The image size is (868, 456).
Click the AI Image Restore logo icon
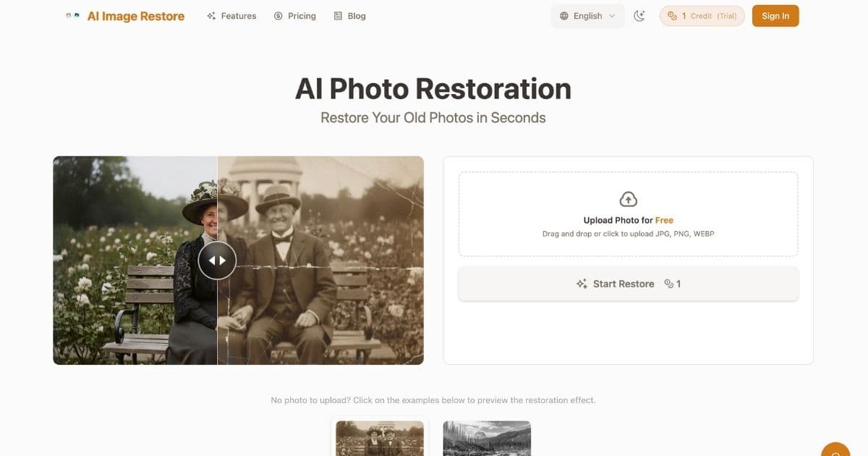[73, 14]
